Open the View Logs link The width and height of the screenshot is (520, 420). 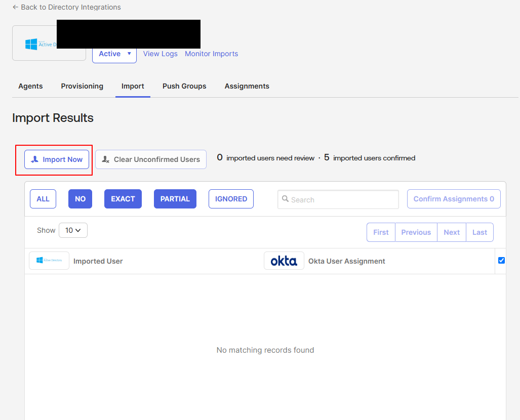click(x=160, y=54)
